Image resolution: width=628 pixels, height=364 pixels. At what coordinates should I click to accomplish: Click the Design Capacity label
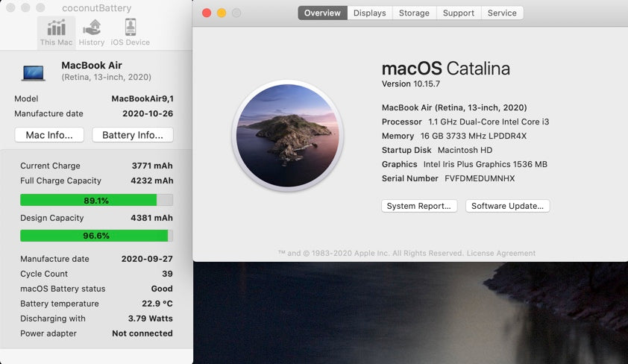point(52,218)
